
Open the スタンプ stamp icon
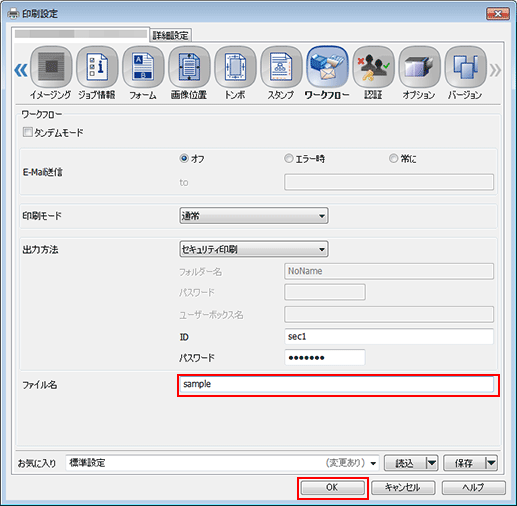pos(281,67)
